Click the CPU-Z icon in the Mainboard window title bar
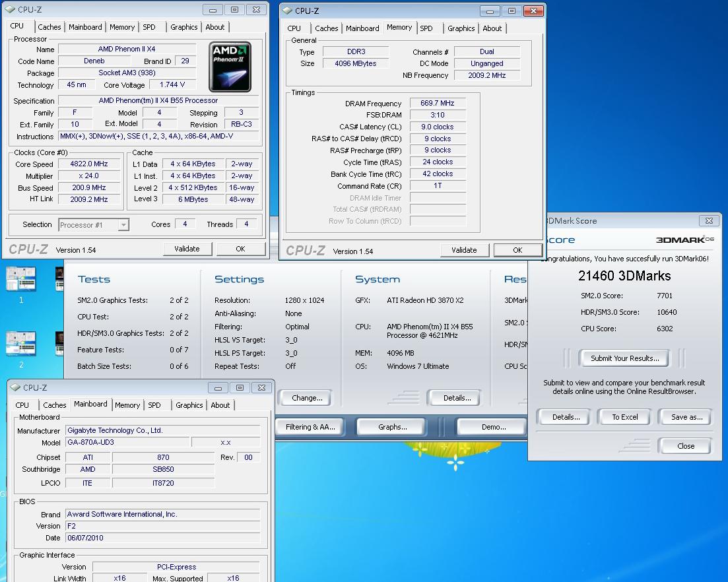728x582 pixels. tap(15, 387)
